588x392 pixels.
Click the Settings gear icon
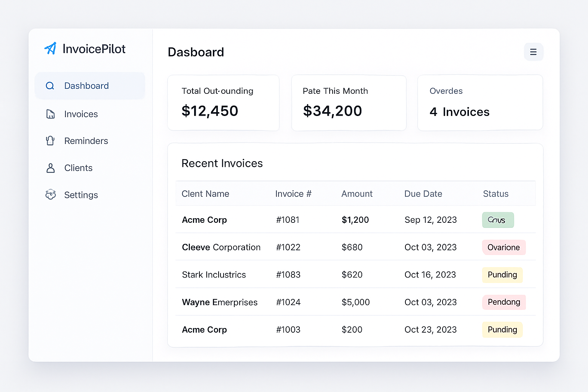[x=50, y=195]
